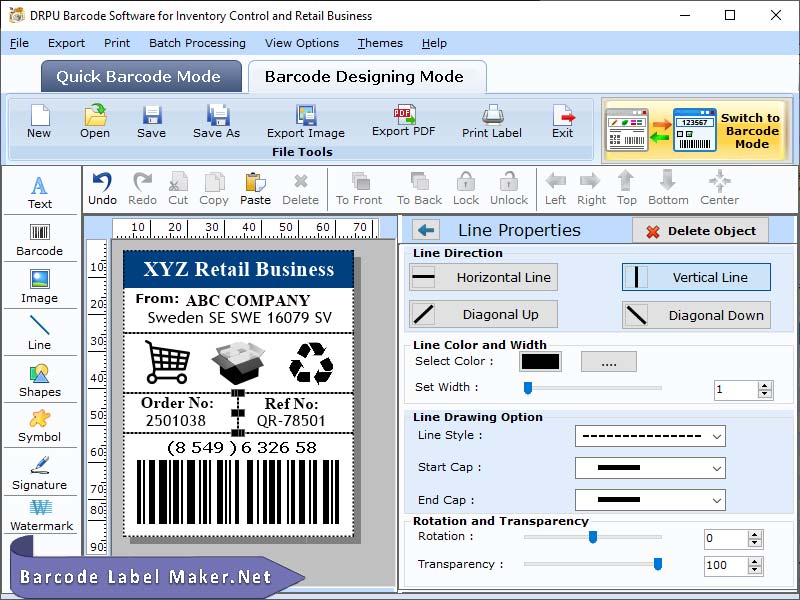Click the Cut toolbar icon

tap(178, 189)
